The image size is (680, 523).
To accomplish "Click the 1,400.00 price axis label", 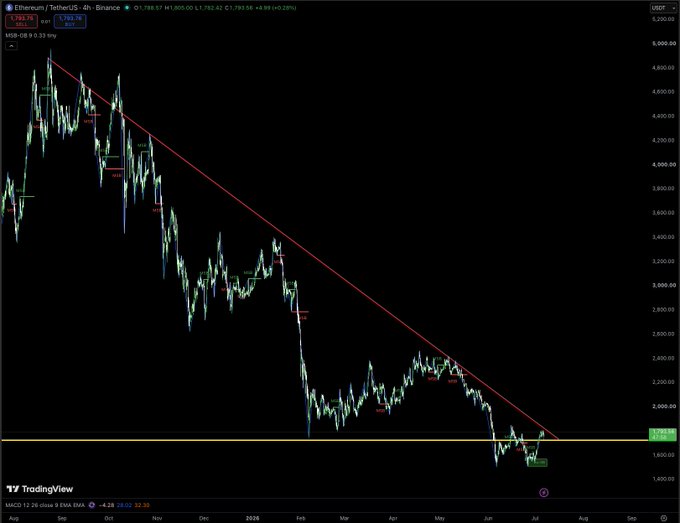I will [664, 479].
